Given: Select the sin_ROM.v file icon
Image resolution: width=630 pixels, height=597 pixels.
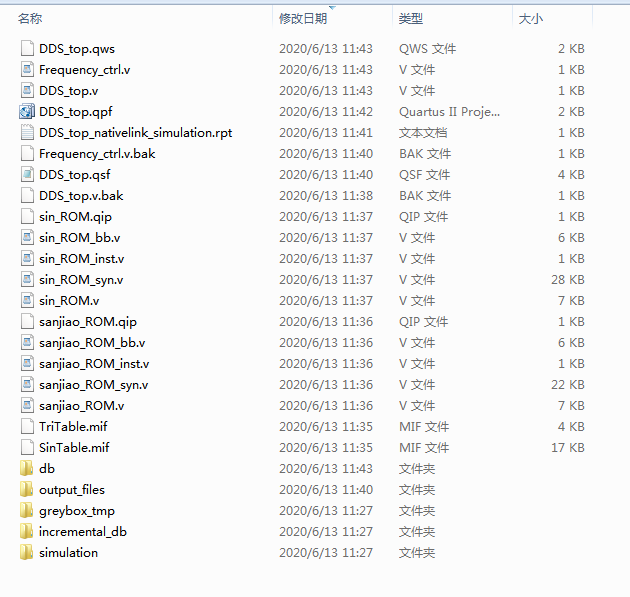Looking at the screenshot, I should pos(27,300).
